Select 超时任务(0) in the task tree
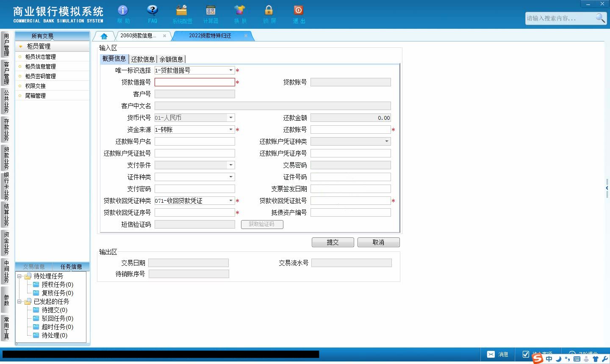610x364 pixels. [x=57, y=327]
